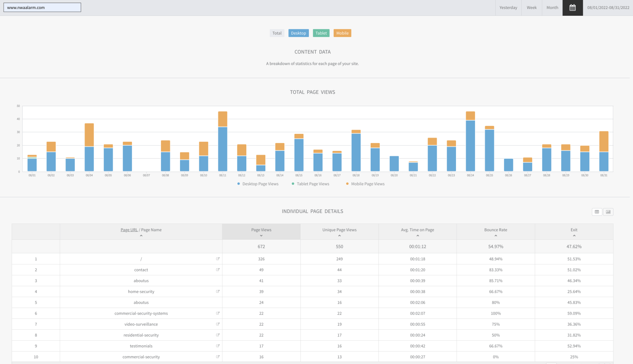Switch to table view icon

click(x=597, y=212)
